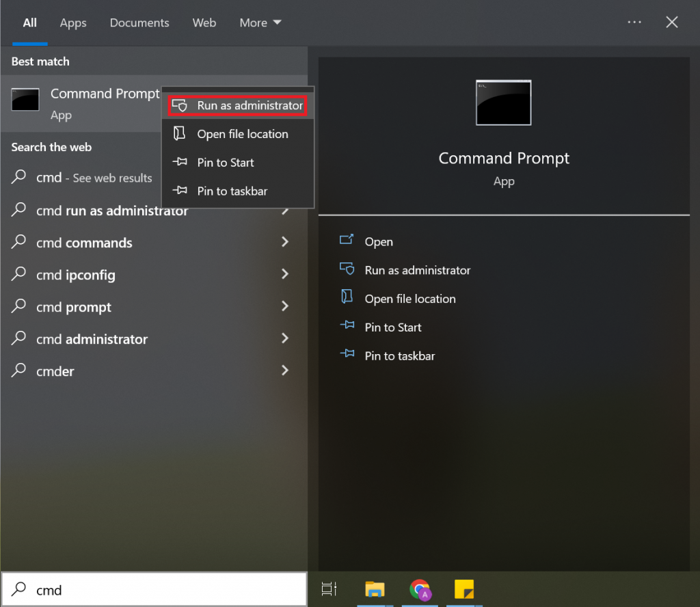
Task: Open the ellipsis options menu
Action: pyautogui.click(x=634, y=22)
